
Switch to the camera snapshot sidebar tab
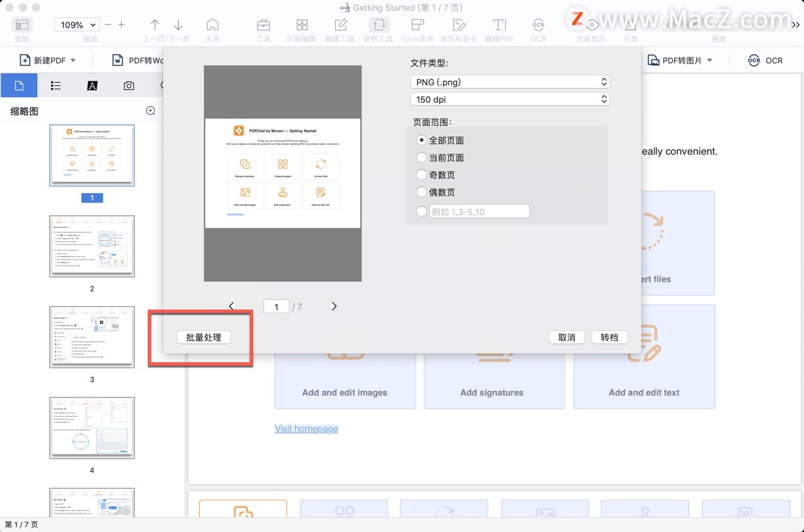pos(129,86)
